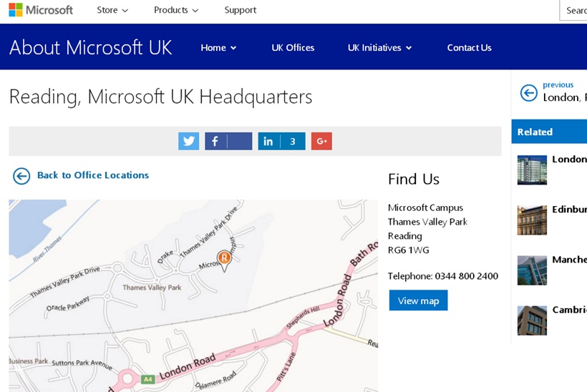The height and width of the screenshot is (392, 587).
Task: Expand the UK Initiatives menu
Action: point(380,48)
